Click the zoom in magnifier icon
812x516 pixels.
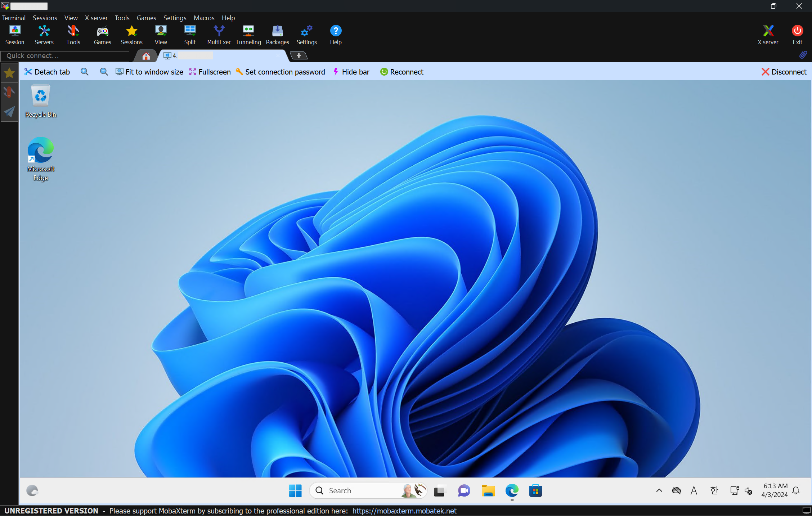[85, 72]
